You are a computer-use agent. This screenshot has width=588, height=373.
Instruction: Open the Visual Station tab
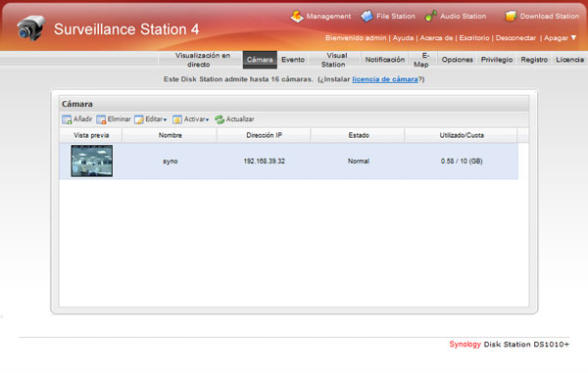333,60
